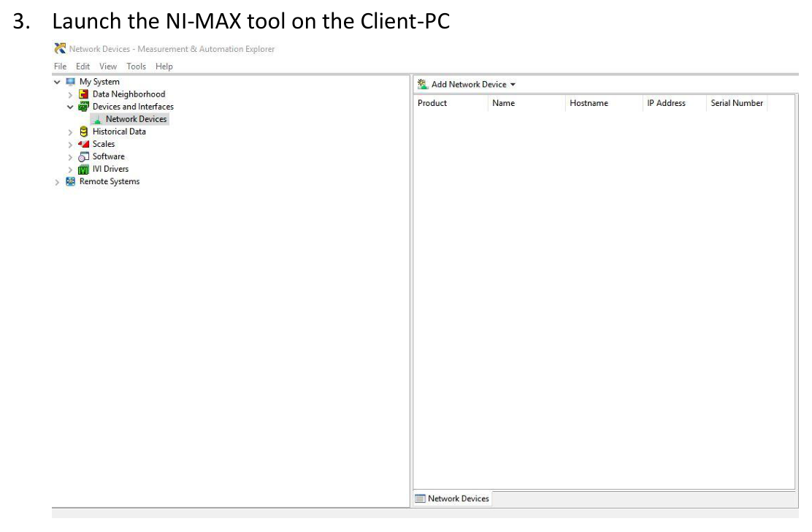Sort by the IP Address column header
The width and height of the screenshot is (812, 532).
(674, 103)
